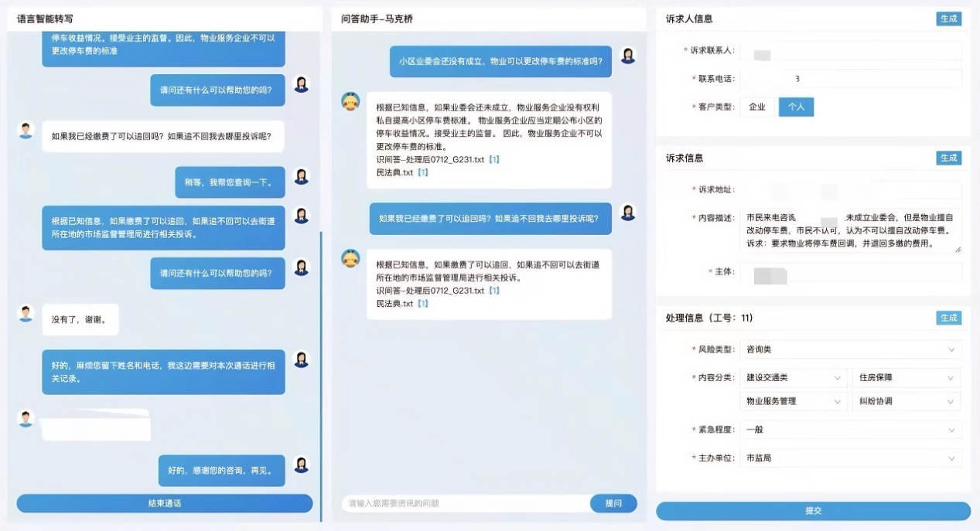Click 生成 in the 处理信息 section
980x531 pixels.
(x=948, y=318)
